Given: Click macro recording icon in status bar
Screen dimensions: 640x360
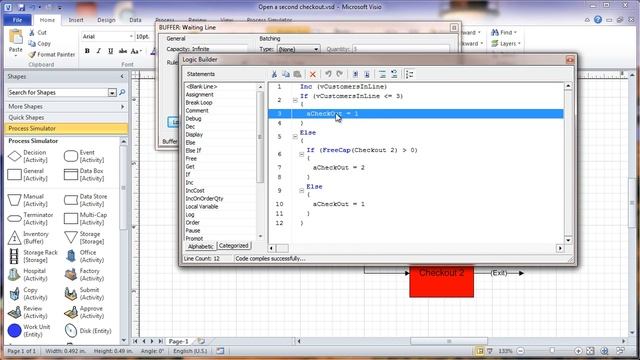Looking at the screenshot, I should tap(220, 351).
